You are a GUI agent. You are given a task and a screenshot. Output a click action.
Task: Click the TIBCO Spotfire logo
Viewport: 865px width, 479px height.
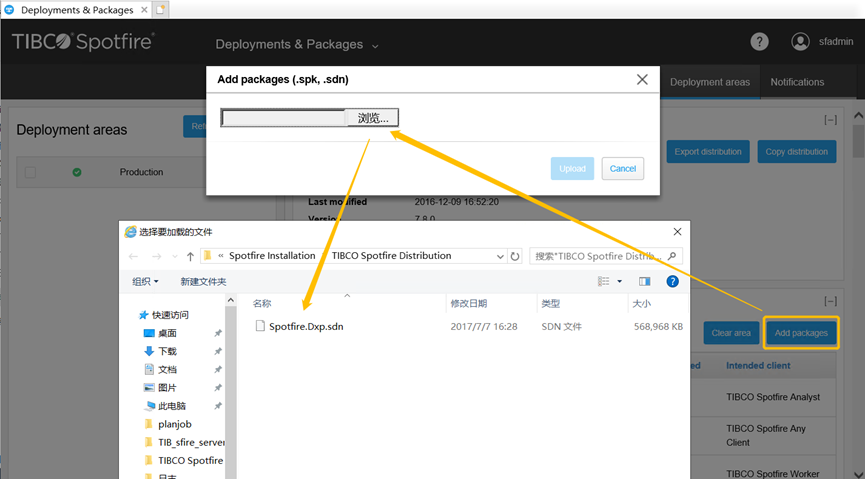pyautogui.click(x=83, y=42)
